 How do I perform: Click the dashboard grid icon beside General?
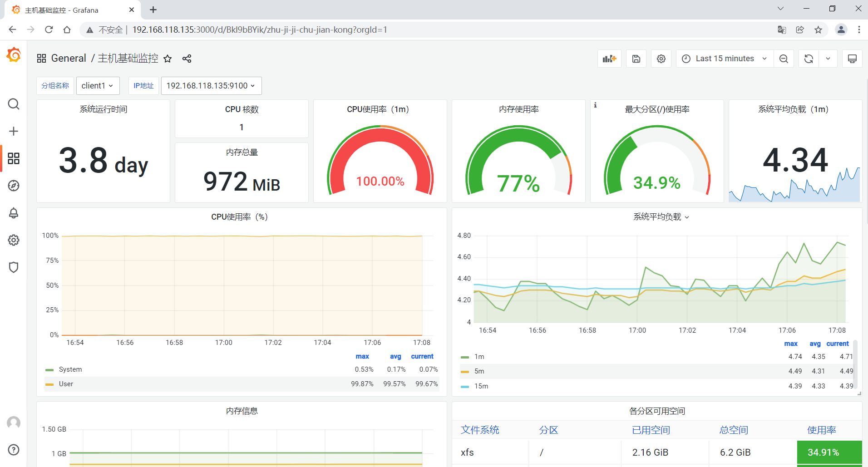41,59
